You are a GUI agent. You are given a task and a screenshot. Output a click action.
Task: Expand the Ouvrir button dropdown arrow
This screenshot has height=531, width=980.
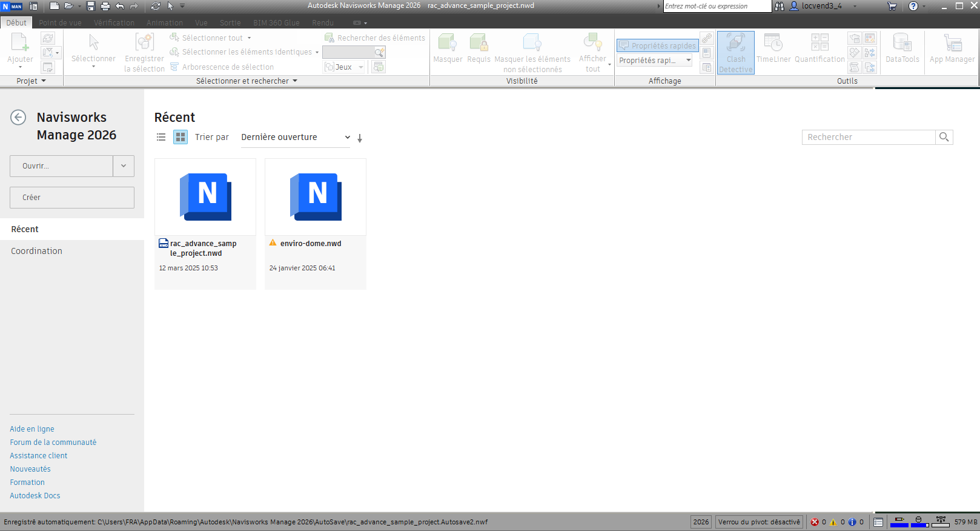click(x=124, y=166)
